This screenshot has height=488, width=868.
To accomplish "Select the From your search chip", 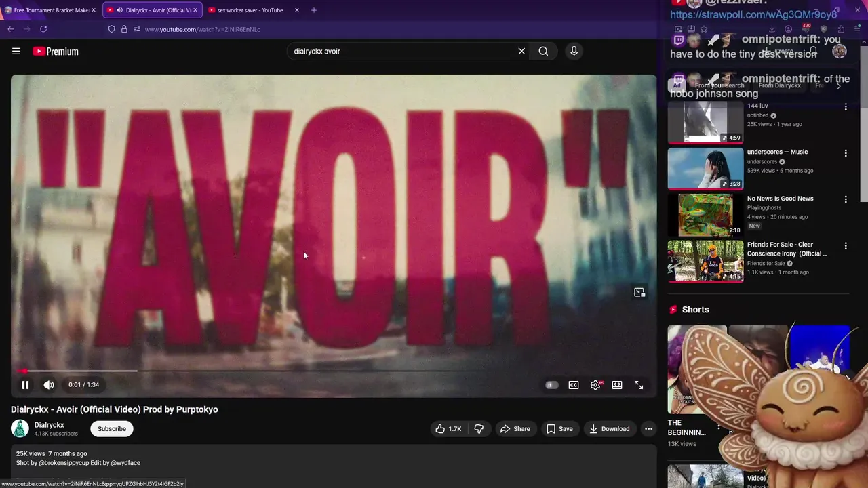I will (x=719, y=85).
